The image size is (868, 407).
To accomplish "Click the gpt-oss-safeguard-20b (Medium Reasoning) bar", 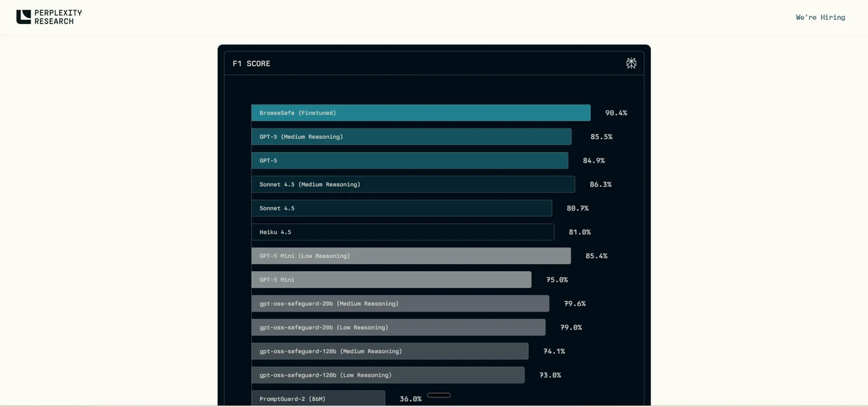I will pos(400,303).
